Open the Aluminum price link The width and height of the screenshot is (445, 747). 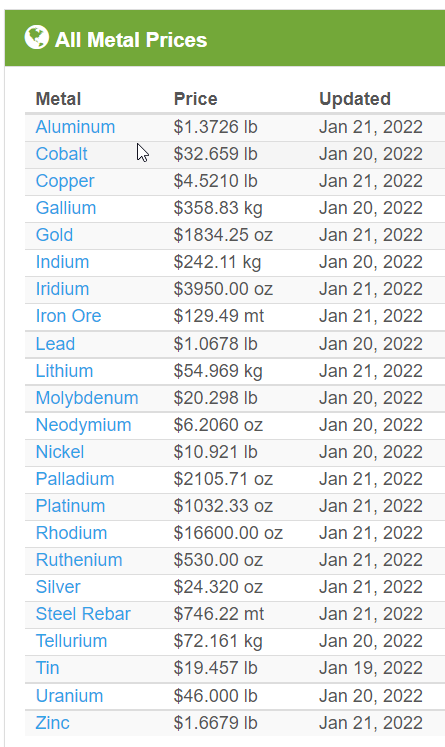[x=75, y=127]
